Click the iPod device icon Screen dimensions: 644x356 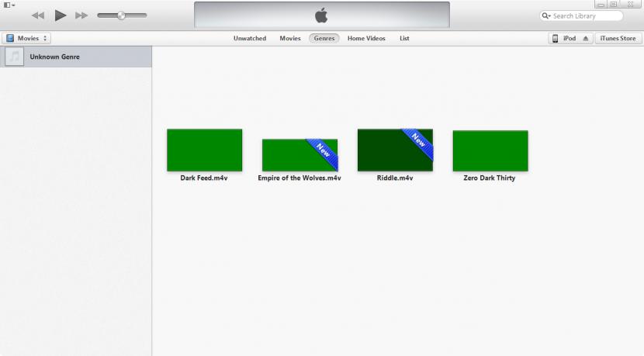(x=555, y=38)
